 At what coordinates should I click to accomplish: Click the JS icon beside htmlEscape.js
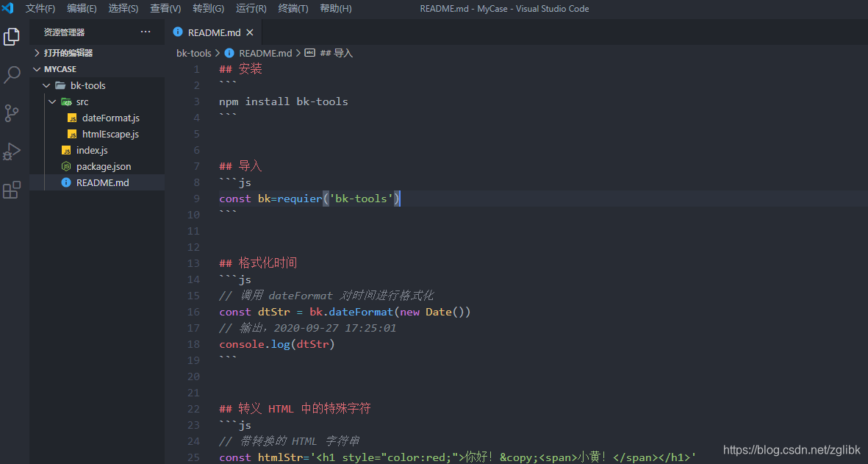tap(72, 134)
